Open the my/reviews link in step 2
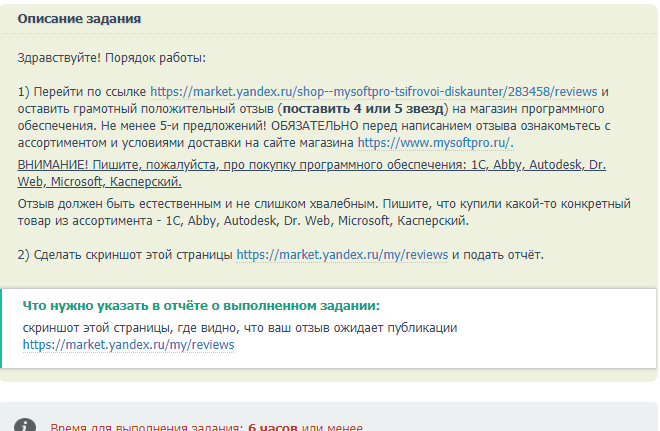 point(342,255)
